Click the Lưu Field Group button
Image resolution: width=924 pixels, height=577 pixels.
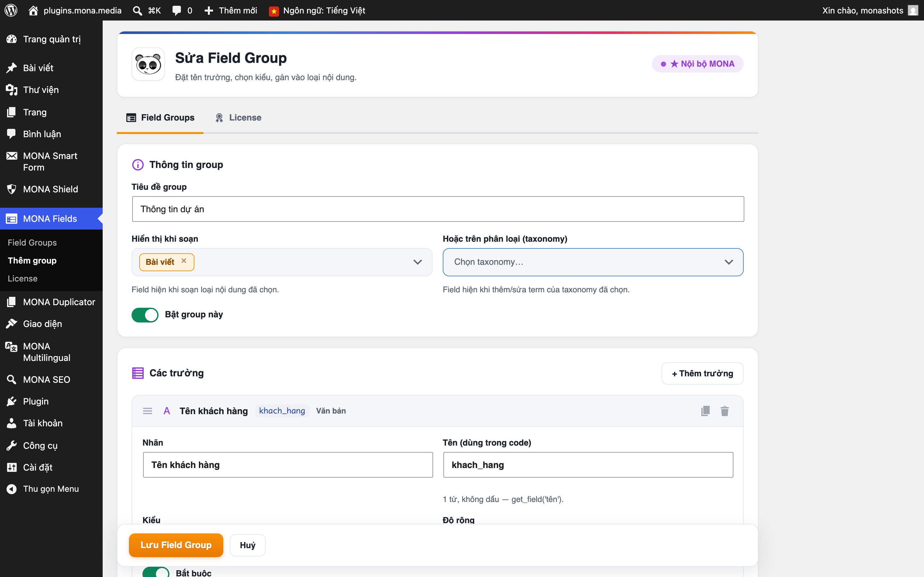(x=176, y=545)
